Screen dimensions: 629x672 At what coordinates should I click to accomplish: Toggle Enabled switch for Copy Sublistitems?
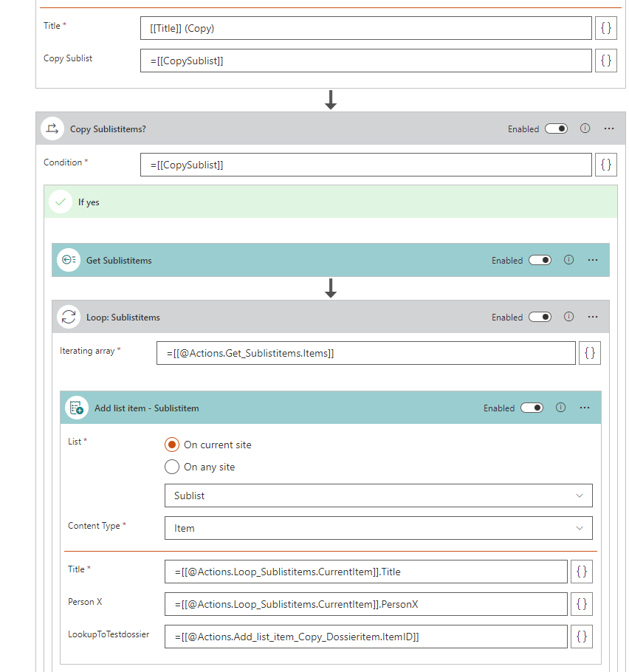[556, 128]
